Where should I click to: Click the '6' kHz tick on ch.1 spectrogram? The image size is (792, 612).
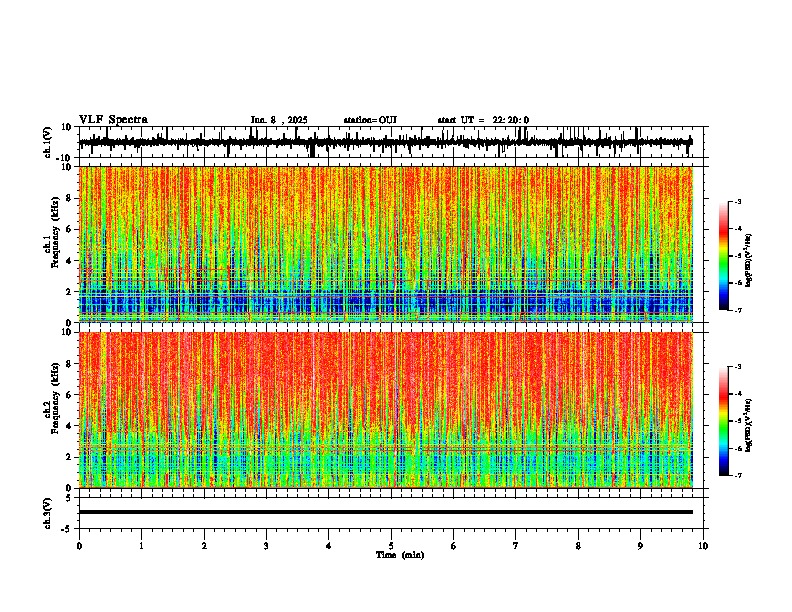point(69,229)
